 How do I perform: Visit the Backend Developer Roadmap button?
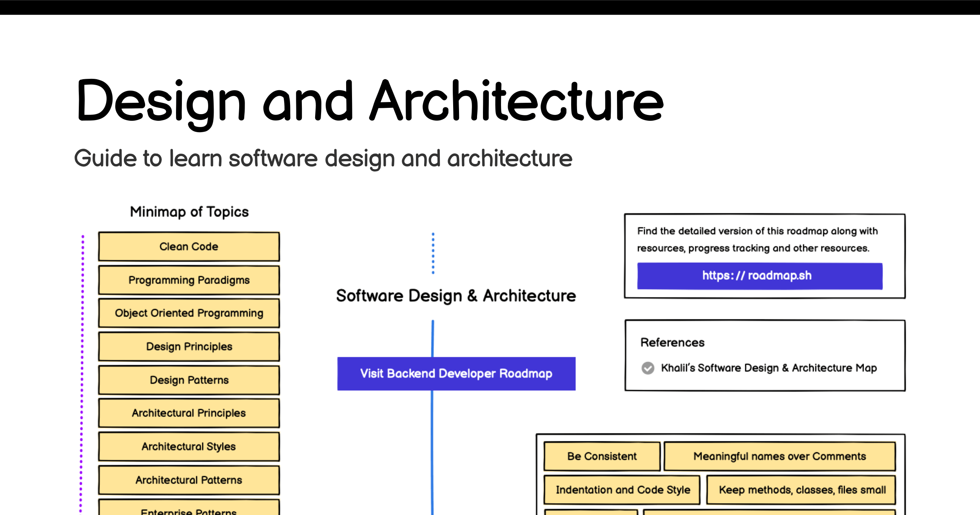click(456, 373)
